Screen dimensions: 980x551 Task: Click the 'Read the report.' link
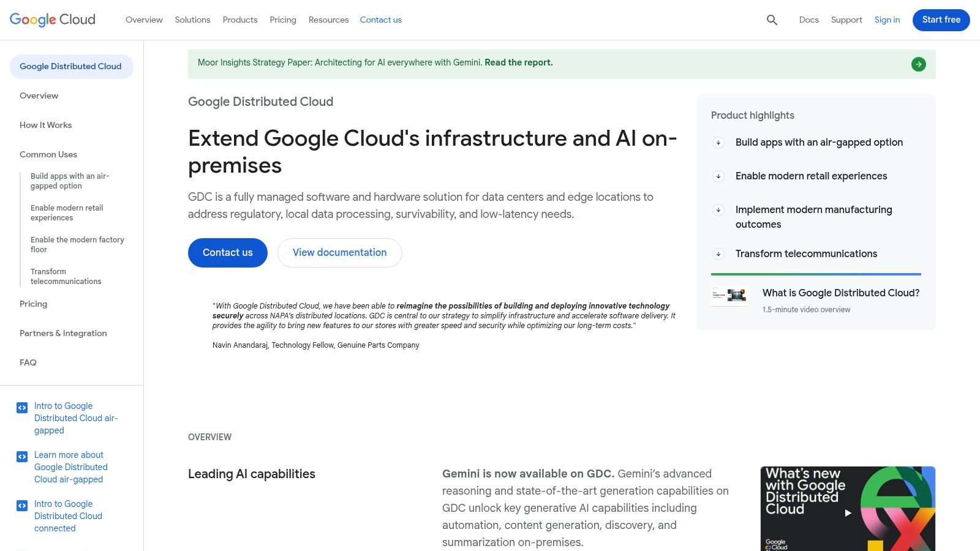(518, 62)
